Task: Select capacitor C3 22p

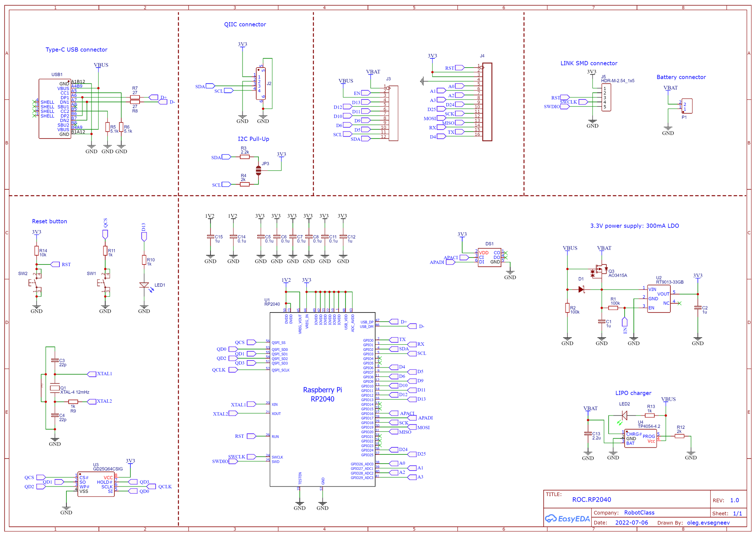Action: click(x=55, y=360)
